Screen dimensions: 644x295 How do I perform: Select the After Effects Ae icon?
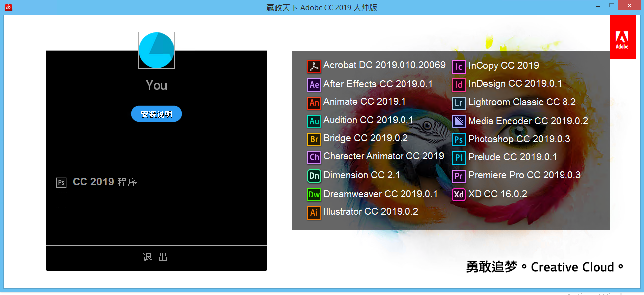point(314,85)
